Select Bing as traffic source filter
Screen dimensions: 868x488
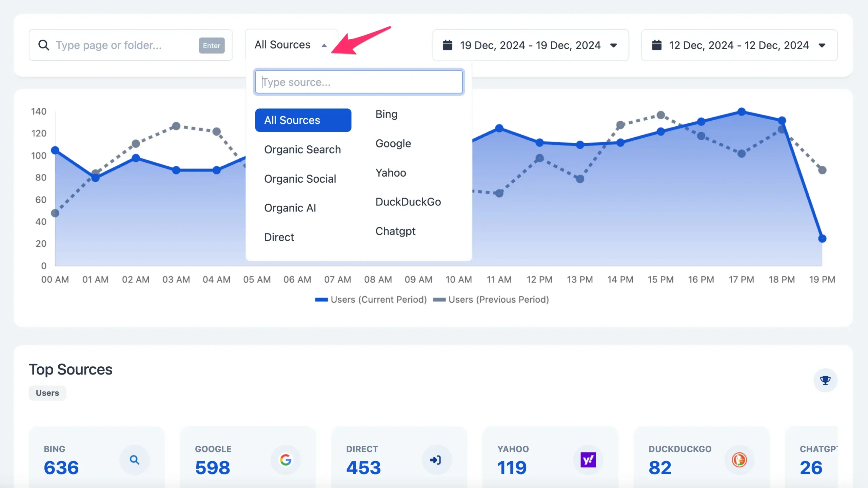[x=386, y=113]
